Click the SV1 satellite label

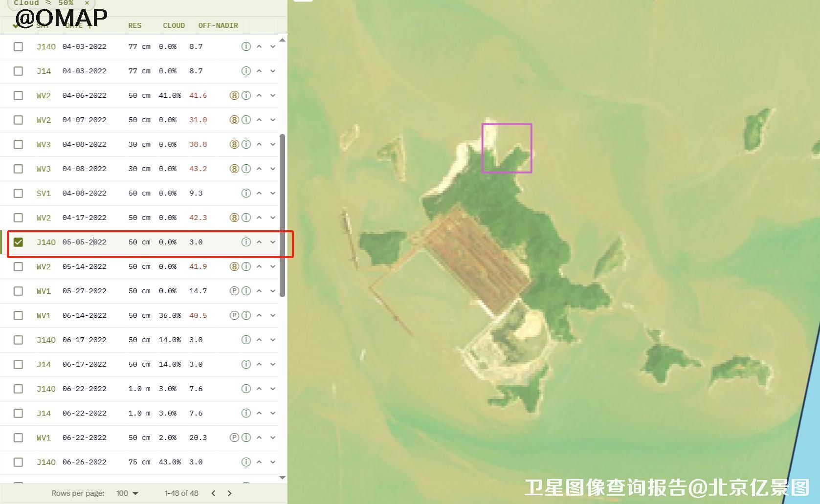(44, 193)
